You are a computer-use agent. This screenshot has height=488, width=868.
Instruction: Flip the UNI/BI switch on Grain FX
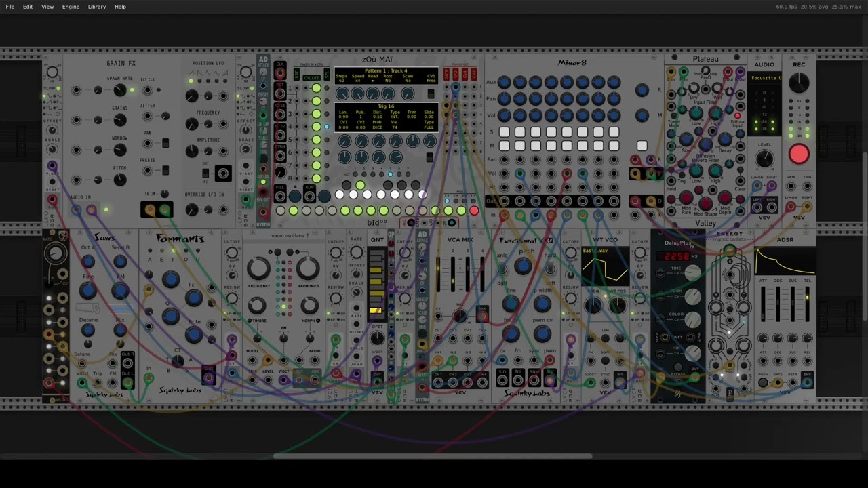(x=205, y=172)
